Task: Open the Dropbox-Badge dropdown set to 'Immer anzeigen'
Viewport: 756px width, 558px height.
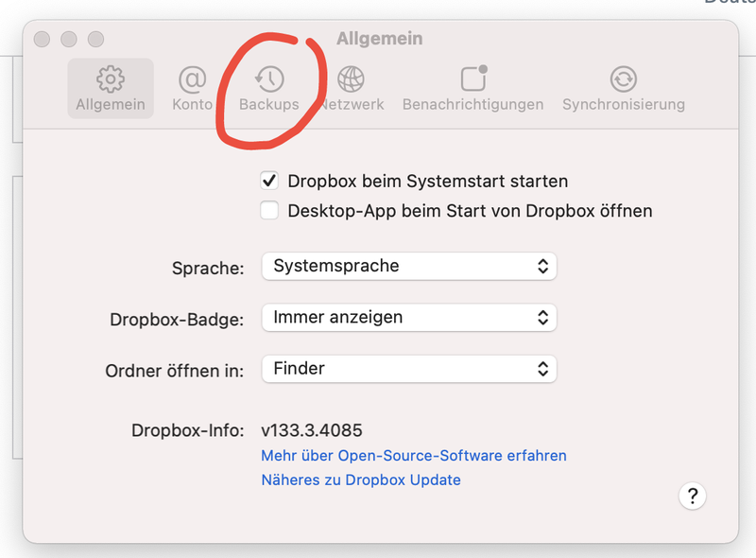Action: [408, 318]
